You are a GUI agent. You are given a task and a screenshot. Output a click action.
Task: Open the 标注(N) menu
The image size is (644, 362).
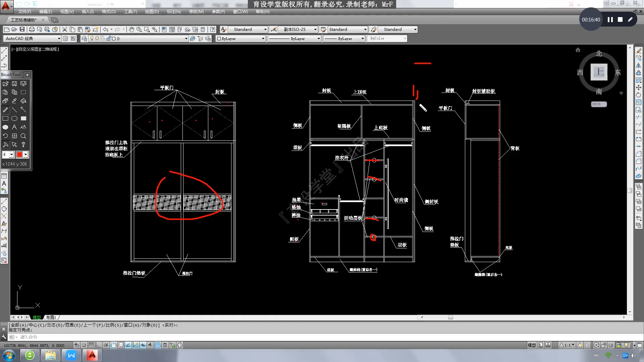(174, 12)
